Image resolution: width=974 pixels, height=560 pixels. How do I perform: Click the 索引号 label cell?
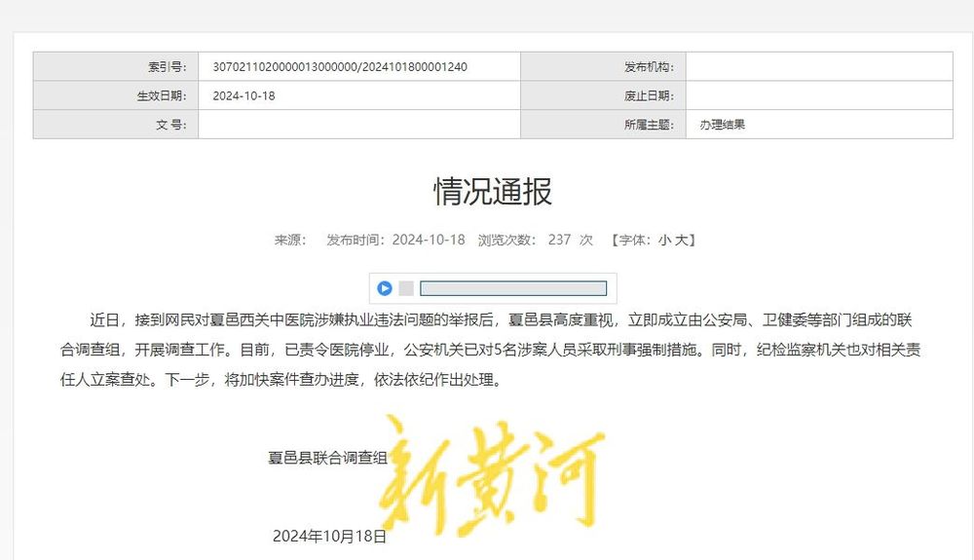click(116, 67)
